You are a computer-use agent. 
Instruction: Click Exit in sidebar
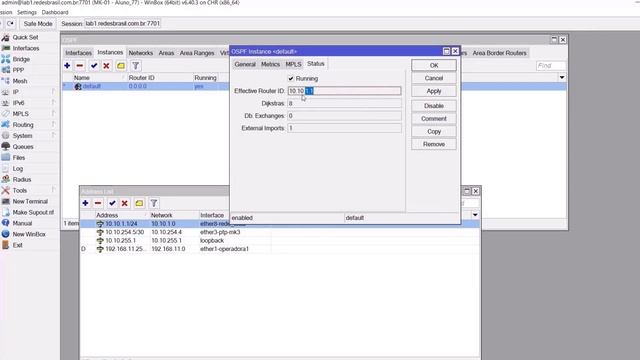click(17, 245)
